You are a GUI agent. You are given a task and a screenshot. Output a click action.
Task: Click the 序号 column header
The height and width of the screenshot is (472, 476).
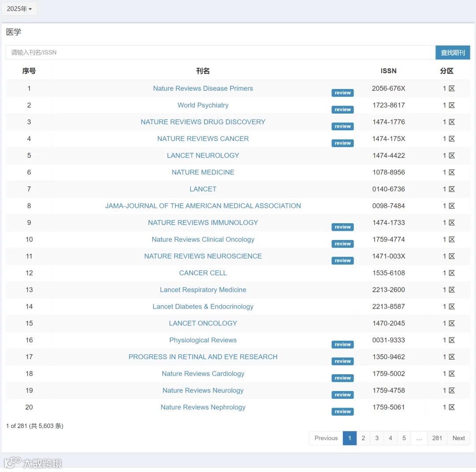29,71
